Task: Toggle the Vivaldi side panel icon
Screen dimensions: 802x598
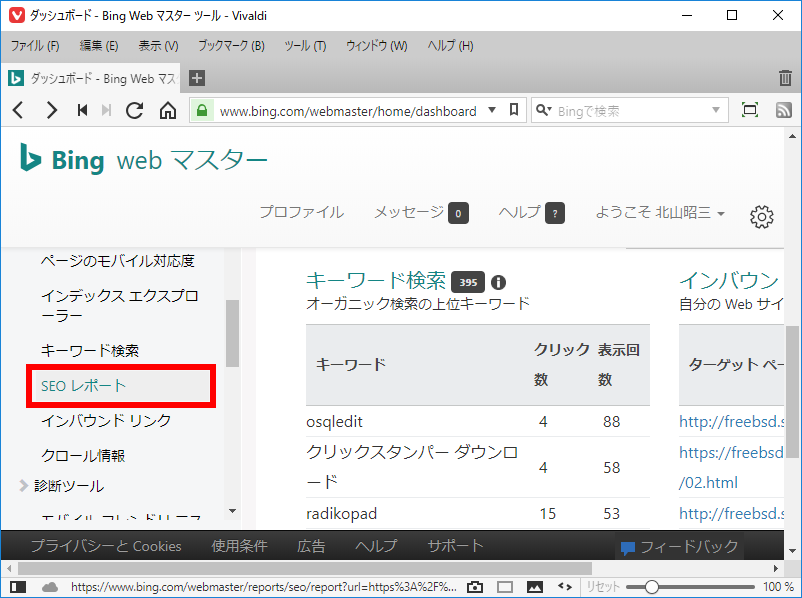Action: (18, 587)
